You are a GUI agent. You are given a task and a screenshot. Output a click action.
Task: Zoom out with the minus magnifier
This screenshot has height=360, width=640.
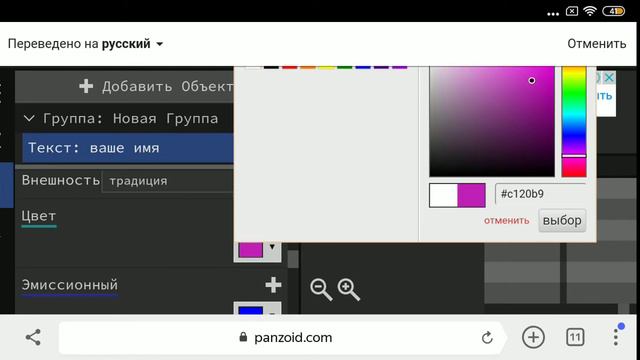[321, 290]
